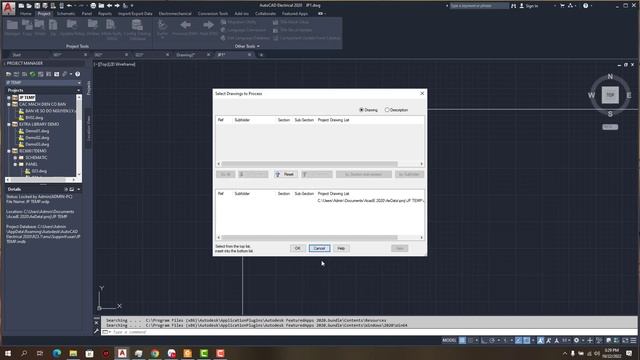This screenshot has height=360, width=640.
Task: Switch to the Start file tab
Action: pyautogui.click(x=16, y=55)
